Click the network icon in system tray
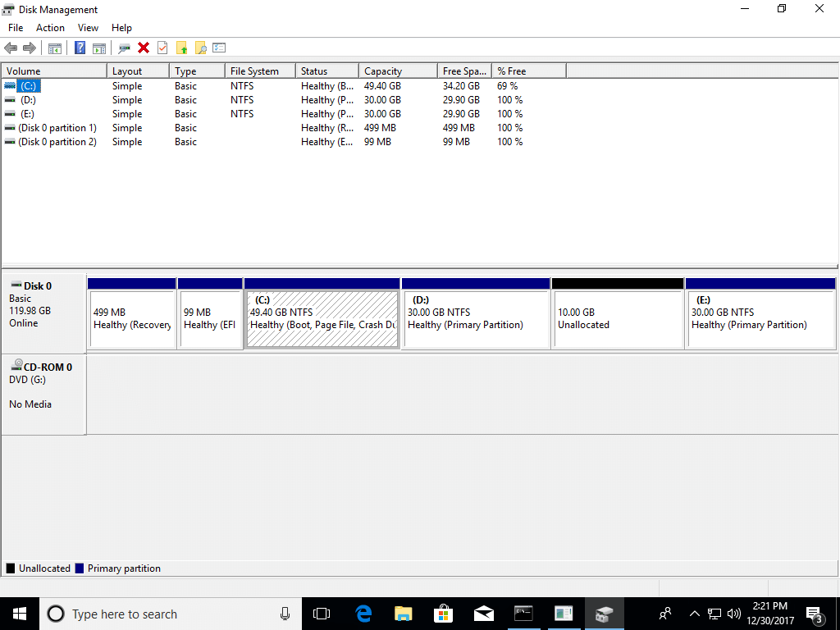 pos(714,614)
